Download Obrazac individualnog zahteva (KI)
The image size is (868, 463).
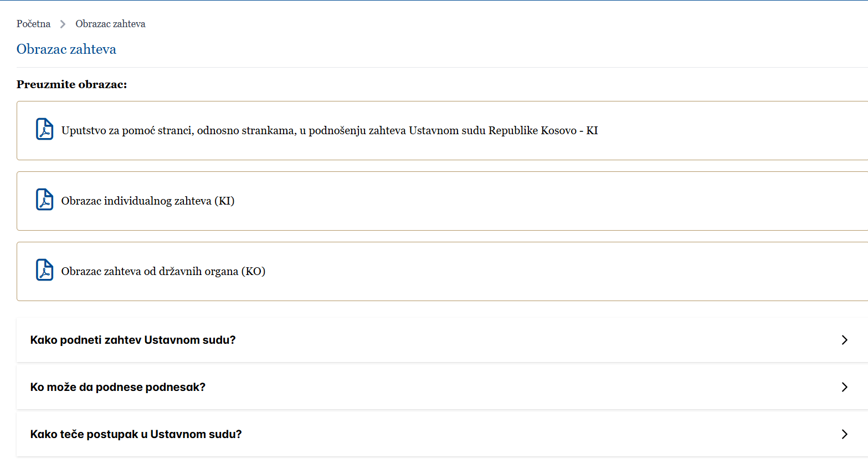[x=148, y=201]
